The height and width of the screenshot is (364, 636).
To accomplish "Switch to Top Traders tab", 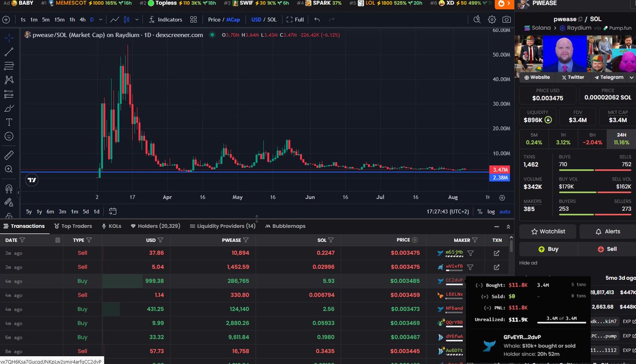I will (73, 226).
